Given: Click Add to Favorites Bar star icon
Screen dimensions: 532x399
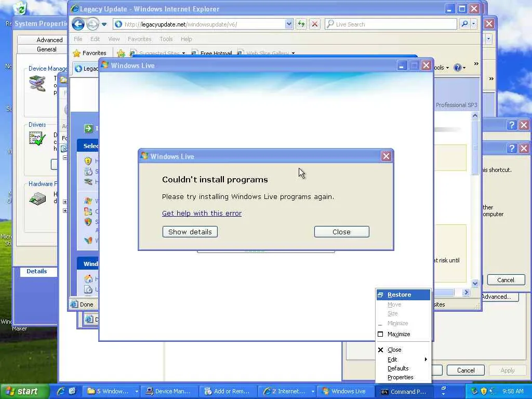Looking at the screenshot, I should (x=121, y=53).
